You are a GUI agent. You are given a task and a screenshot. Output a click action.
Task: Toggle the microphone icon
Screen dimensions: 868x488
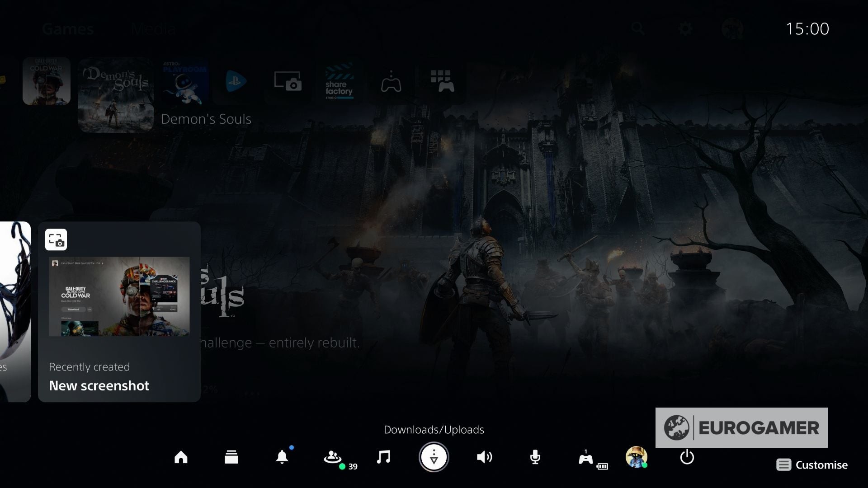535,457
